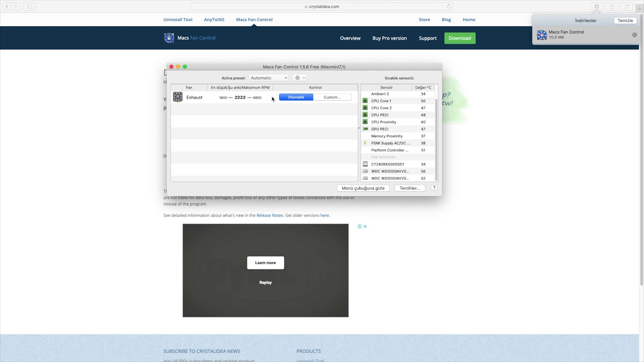Screen dimensions: 644x362
Task: Click the Fan column header
Action: (189, 87)
